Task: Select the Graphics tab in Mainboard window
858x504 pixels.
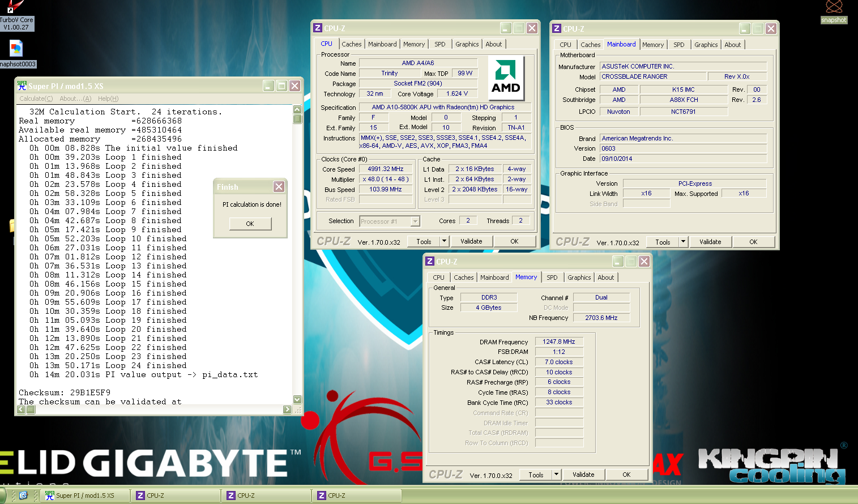Action: pyautogui.click(x=706, y=45)
